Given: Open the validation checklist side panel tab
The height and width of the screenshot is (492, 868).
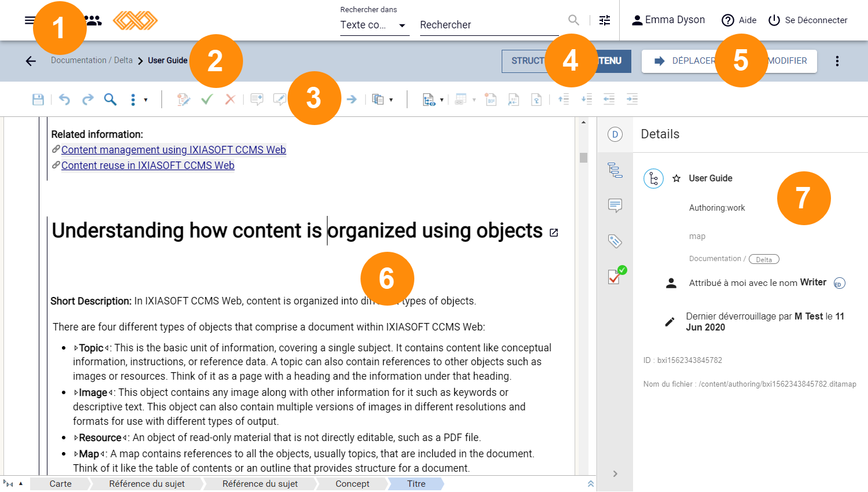Looking at the screenshot, I should (616, 276).
